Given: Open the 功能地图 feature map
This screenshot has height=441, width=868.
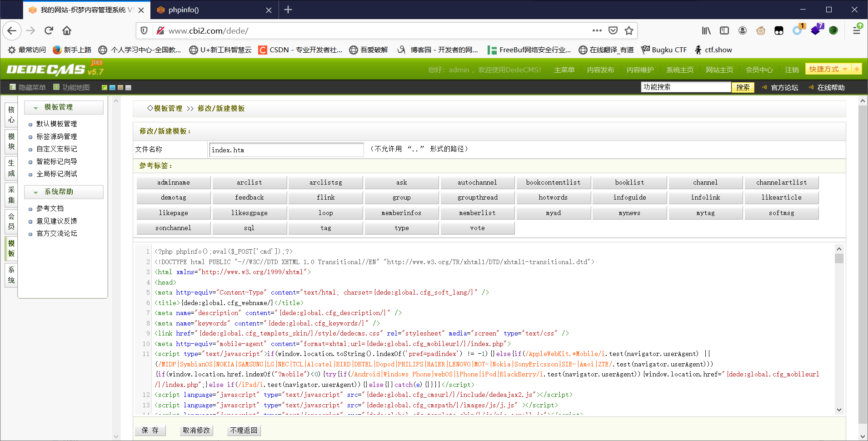Looking at the screenshot, I should (71, 87).
